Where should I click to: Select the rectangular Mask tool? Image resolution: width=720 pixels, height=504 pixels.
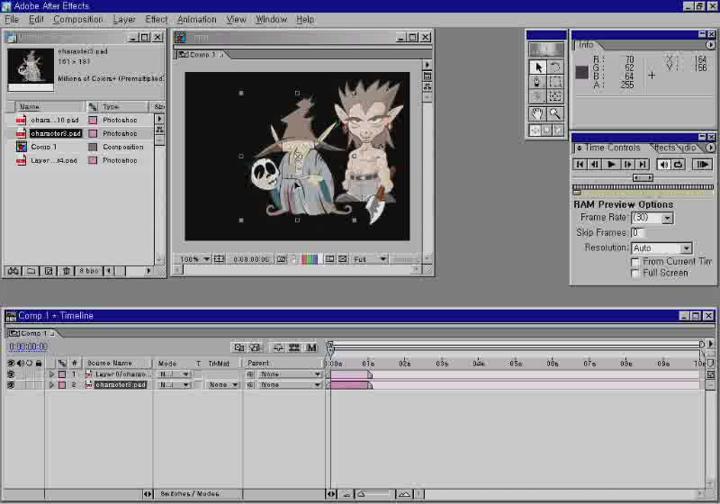(555, 83)
